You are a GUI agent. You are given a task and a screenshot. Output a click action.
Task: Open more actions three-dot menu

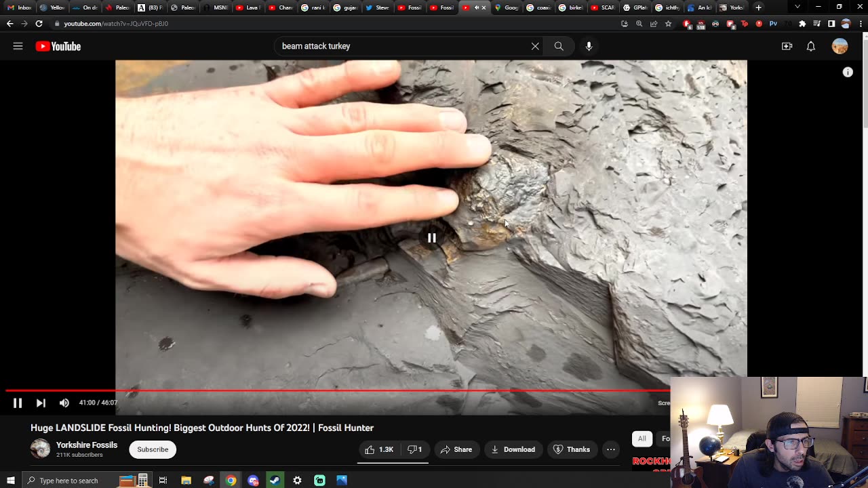click(x=610, y=449)
